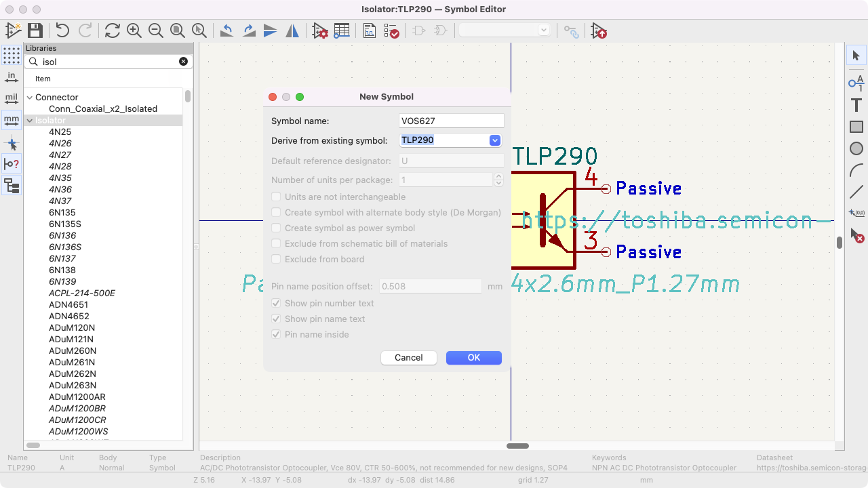The width and height of the screenshot is (868, 488).
Task: Click pin 3 on the symbol
Action: tap(606, 252)
